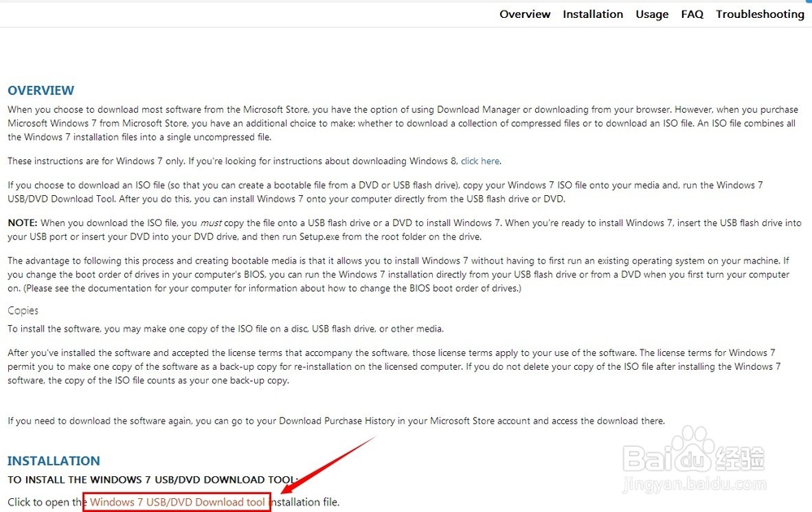Viewport: 812px width, 512px height.
Task: Click the 'Copies' subheading text
Action: click(23, 310)
